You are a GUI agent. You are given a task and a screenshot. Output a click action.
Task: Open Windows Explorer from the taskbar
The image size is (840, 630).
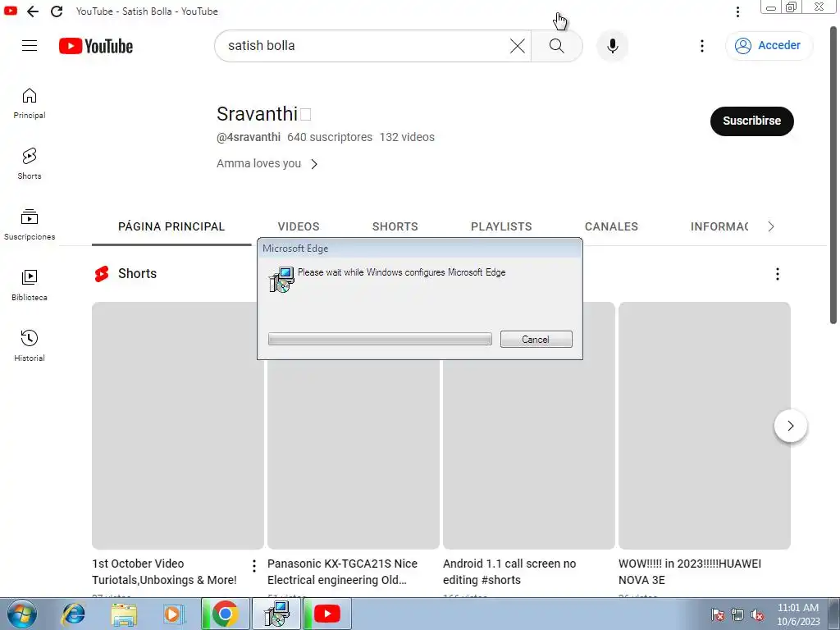124,614
